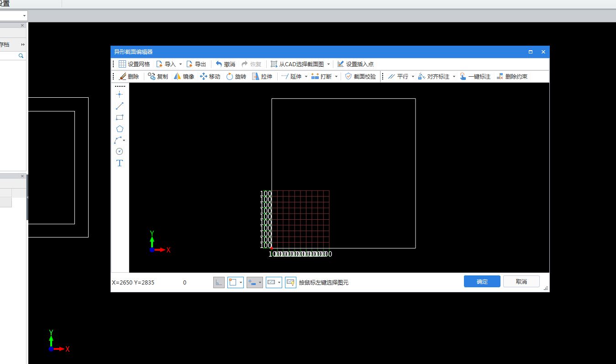Expand 从CAD选择截面图 dropdown arrow
Image resolution: width=616 pixels, height=364 pixels.
[328, 64]
